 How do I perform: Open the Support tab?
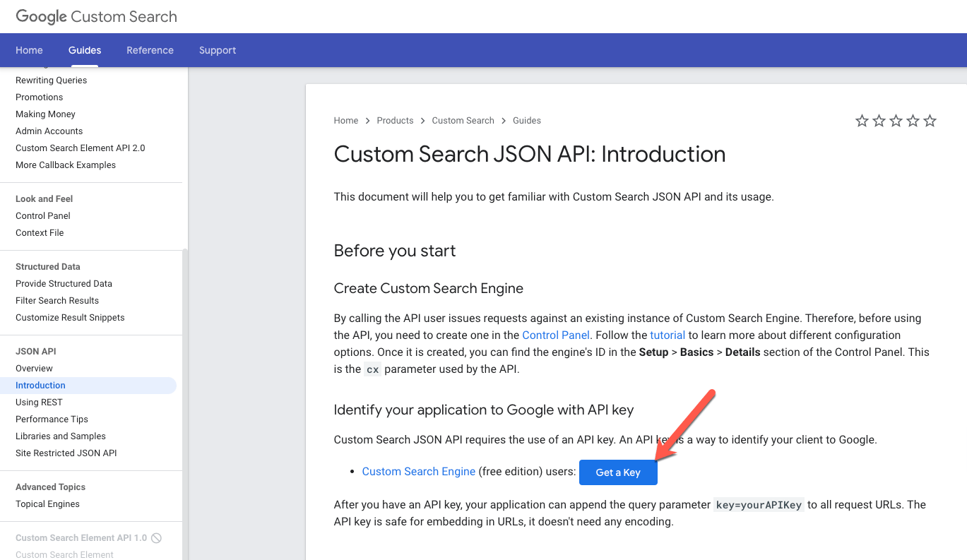pyautogui.click(x=218, y=50)
